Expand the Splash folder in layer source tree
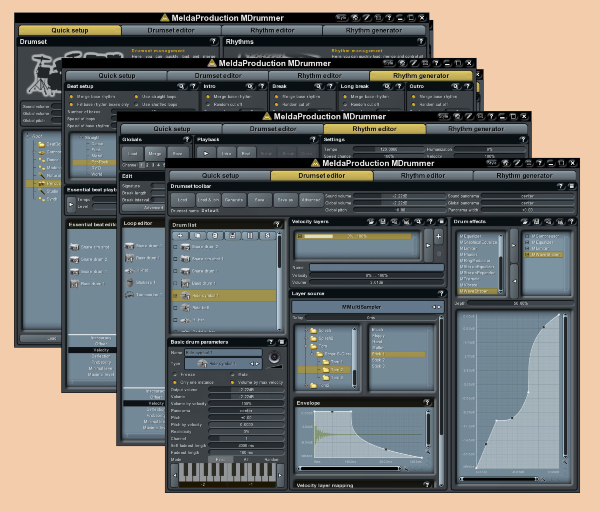This screenshot has height=511, width=600. point(306,330)
